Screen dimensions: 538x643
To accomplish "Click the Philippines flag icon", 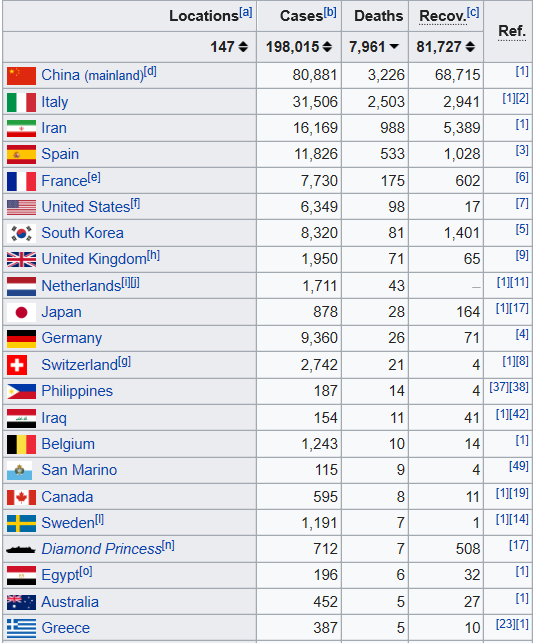I will coord(21,392).
